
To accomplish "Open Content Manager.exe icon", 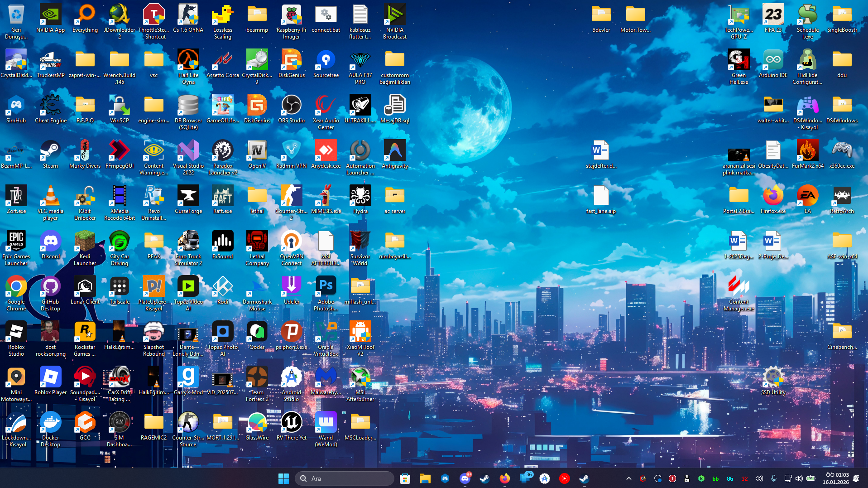I will tap(739, 293).
